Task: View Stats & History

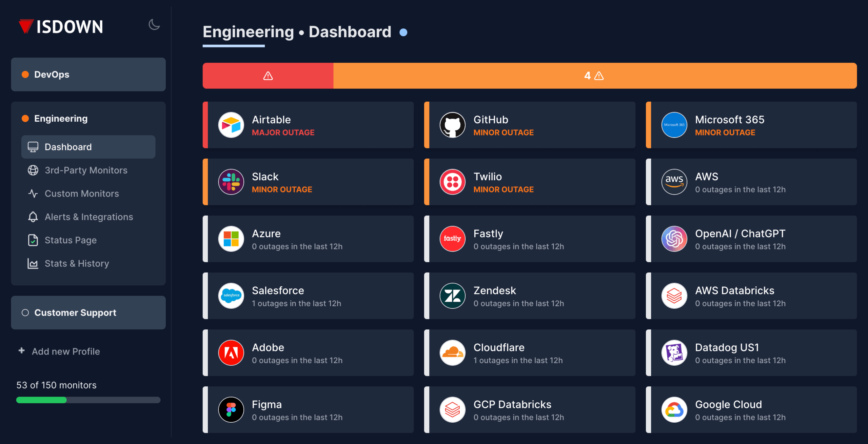Action: [x=88, y=263]
